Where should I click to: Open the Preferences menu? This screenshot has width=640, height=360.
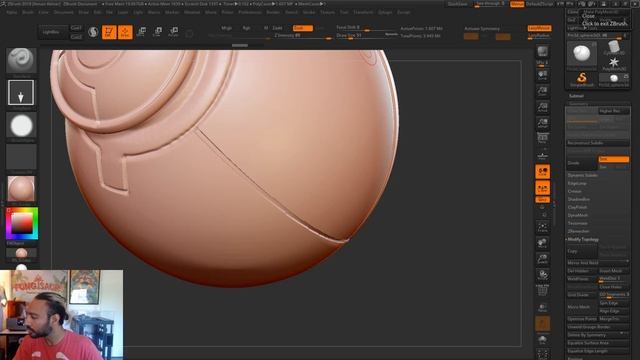pos(250,12)
